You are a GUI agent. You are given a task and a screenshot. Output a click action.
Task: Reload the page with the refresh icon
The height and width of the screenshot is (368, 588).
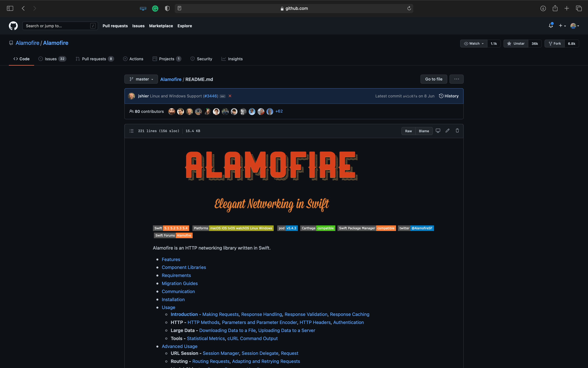click(x=409, y=8)
